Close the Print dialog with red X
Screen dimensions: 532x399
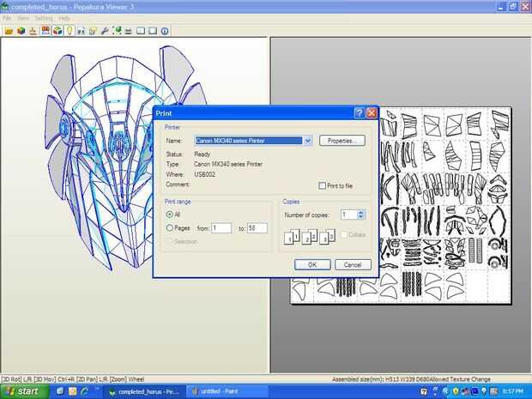(372, 113)
